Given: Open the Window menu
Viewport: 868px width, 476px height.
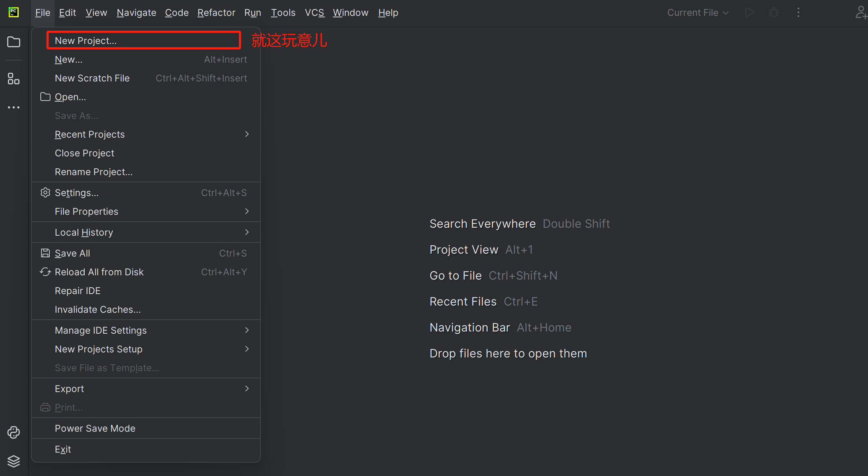Looking at the screenshot, I should pos(351,13).
